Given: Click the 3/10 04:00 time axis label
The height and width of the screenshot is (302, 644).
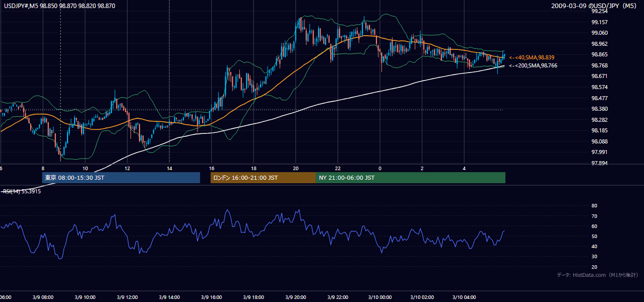Looking at the screenshot, I should click(464, 297).
